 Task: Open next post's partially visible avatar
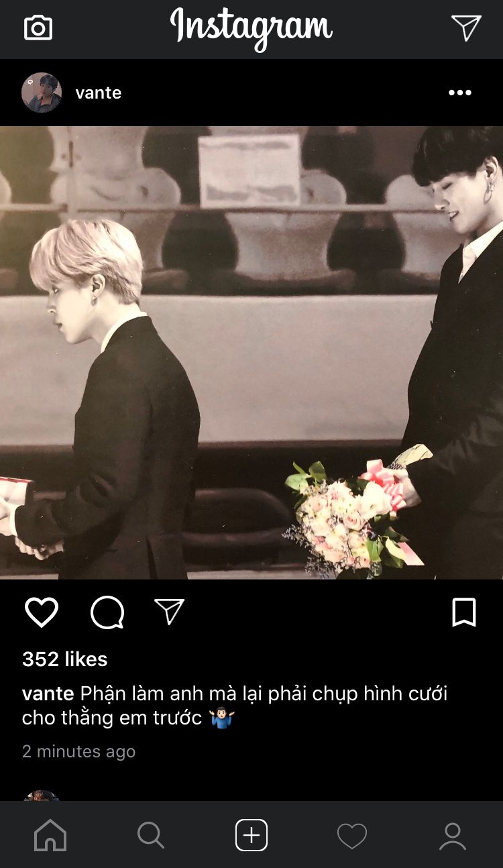(x=42, y=796)
